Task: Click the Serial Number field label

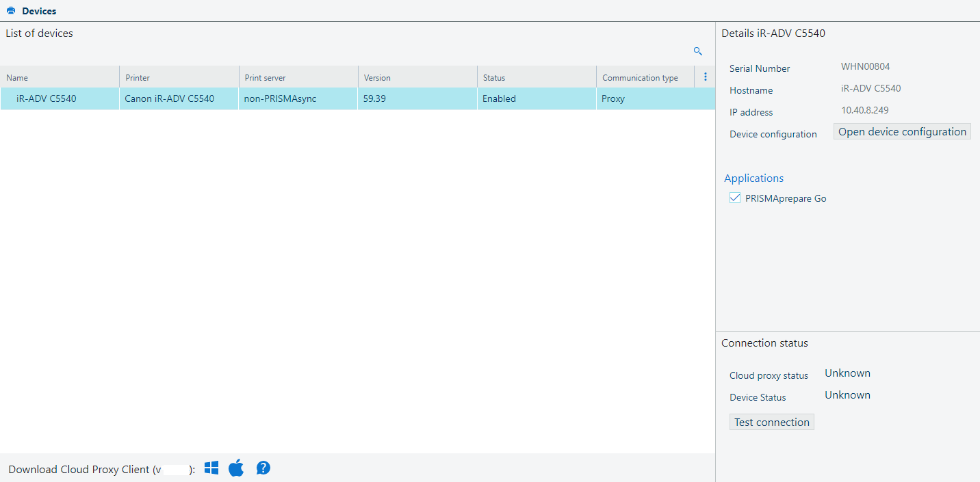Action: (x=760, y=68)
